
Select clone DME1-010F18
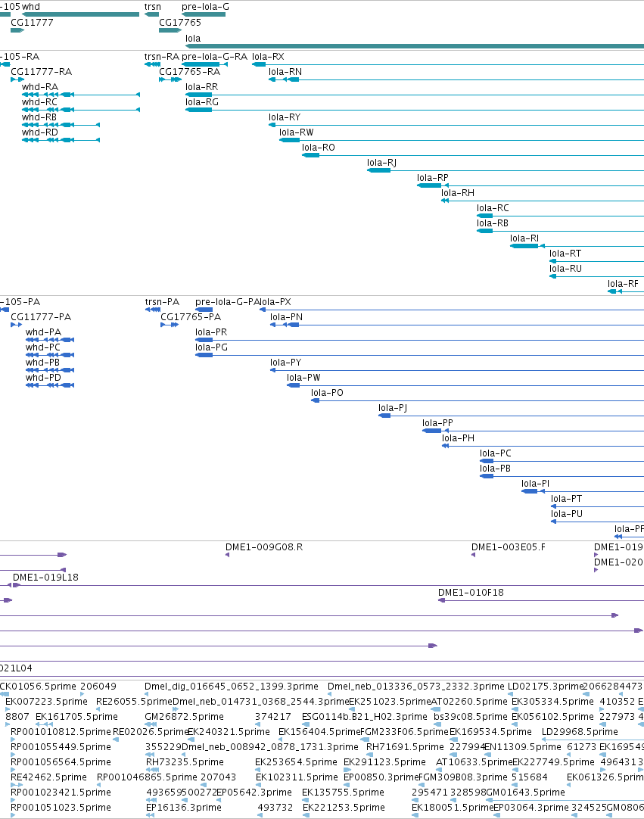(x=541, y=601)
